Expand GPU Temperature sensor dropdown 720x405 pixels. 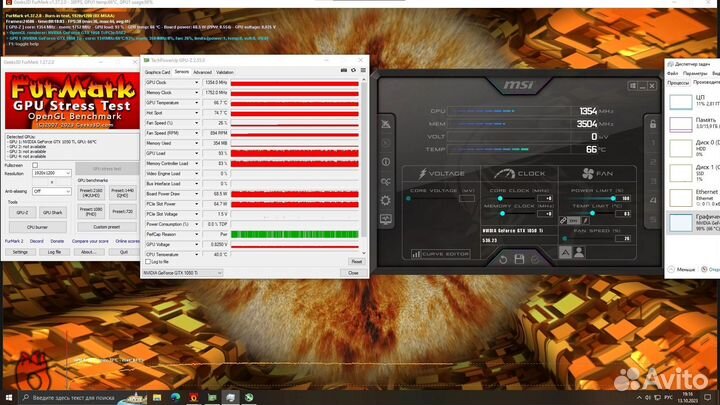pos(197,103)
